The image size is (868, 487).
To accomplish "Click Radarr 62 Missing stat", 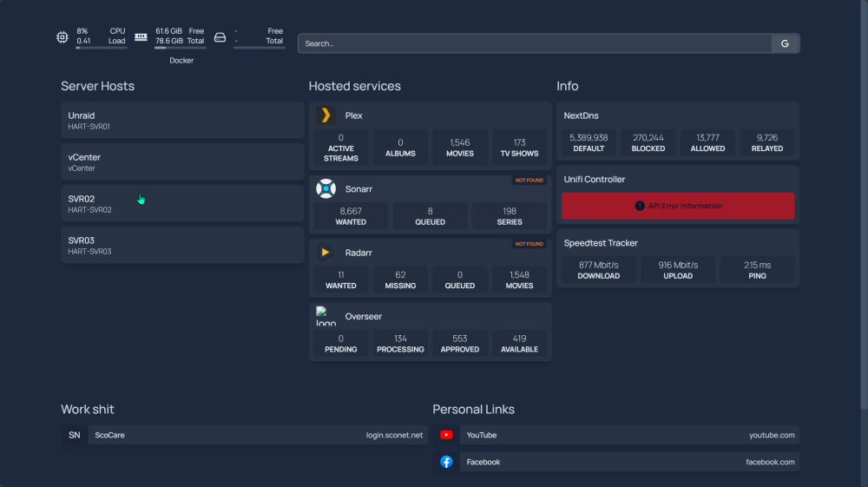I will (400, 280).
